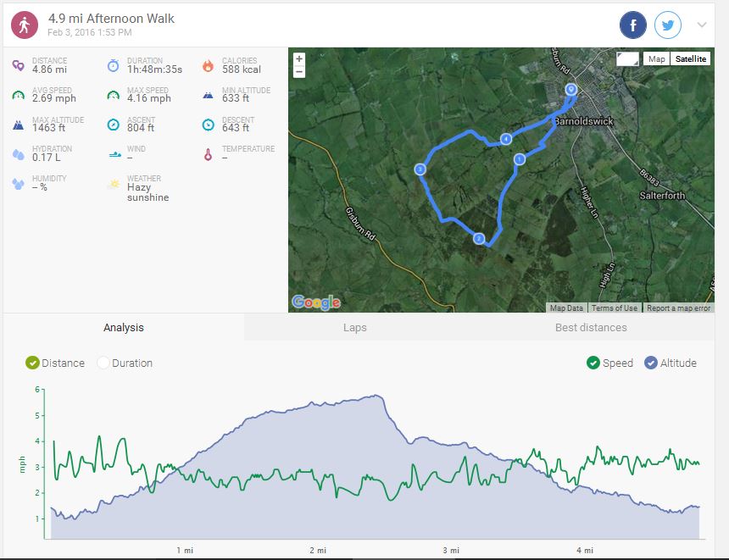Select the Distance axis option

[x=33, y=363]
